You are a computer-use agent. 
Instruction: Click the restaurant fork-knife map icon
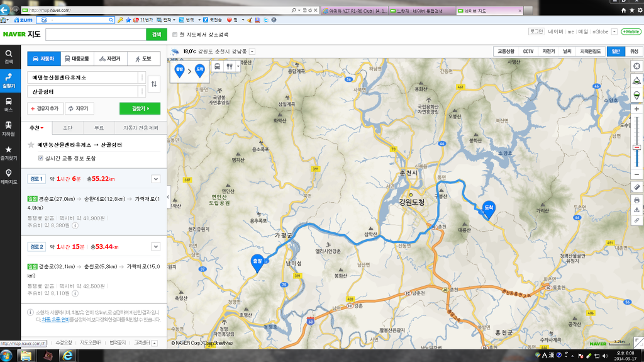[x=230, y=66]
